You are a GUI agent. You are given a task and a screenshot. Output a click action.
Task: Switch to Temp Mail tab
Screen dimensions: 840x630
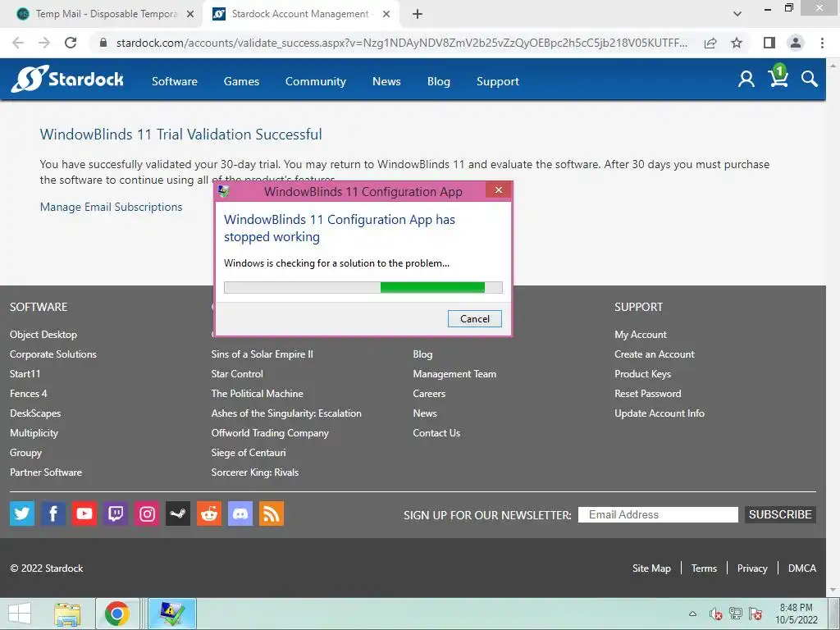(102, 14)
